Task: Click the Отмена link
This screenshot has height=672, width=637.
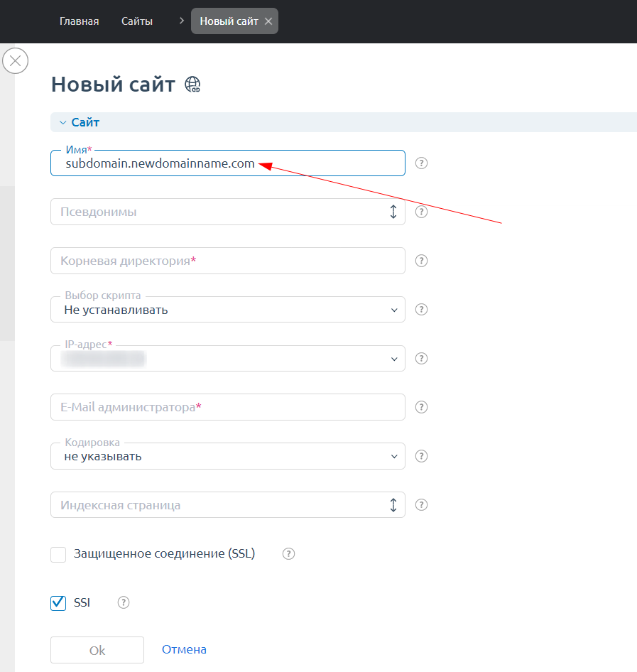Action: [184, 649]
